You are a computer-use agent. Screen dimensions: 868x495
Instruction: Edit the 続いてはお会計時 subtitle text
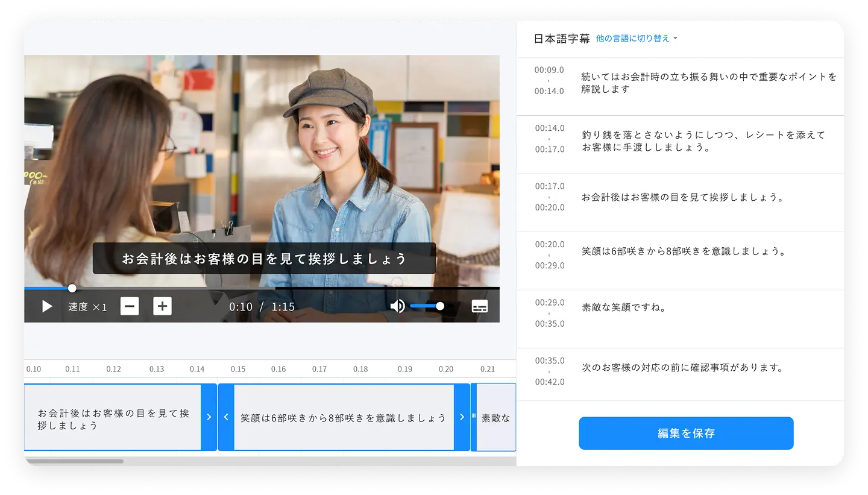[708, 83]
